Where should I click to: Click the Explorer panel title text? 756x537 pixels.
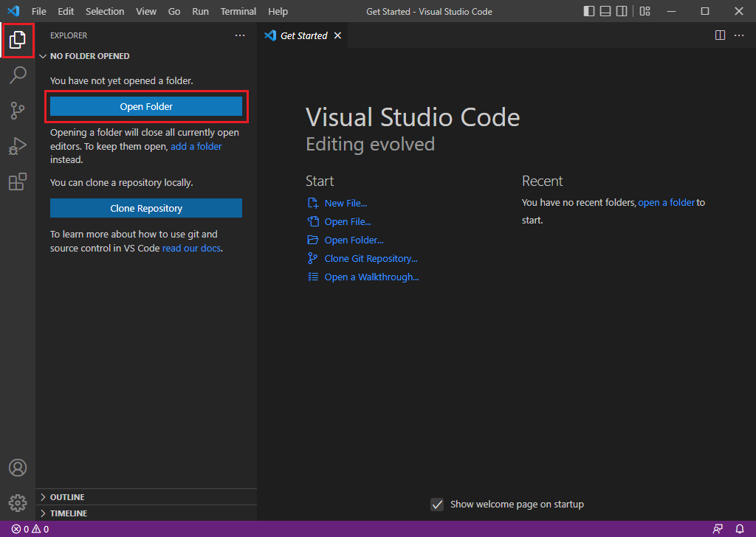pos(69,35)
